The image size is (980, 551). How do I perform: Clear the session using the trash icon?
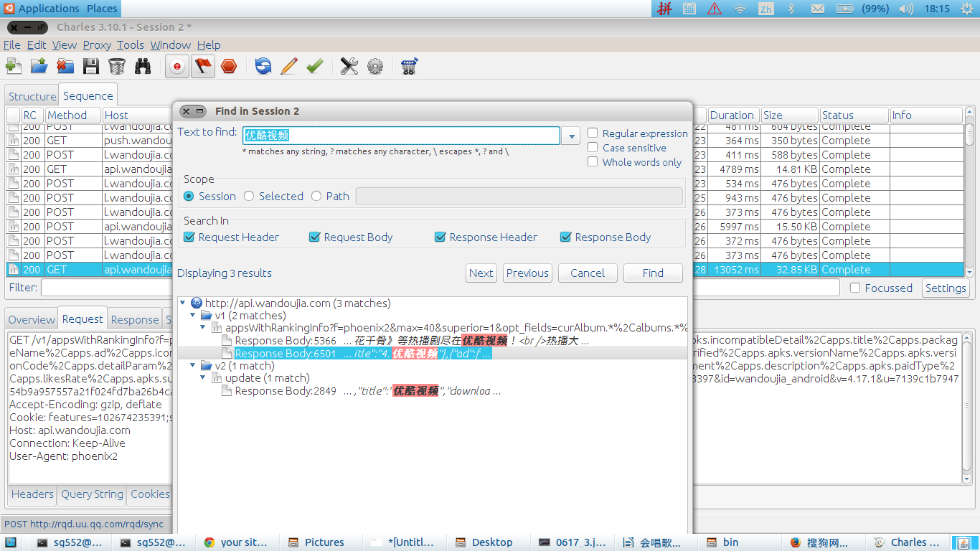coord(116,66)
